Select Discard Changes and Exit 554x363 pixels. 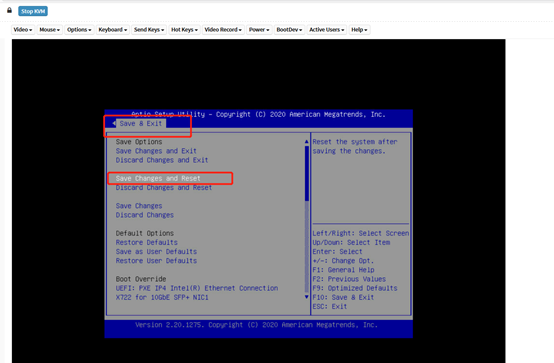162,160
